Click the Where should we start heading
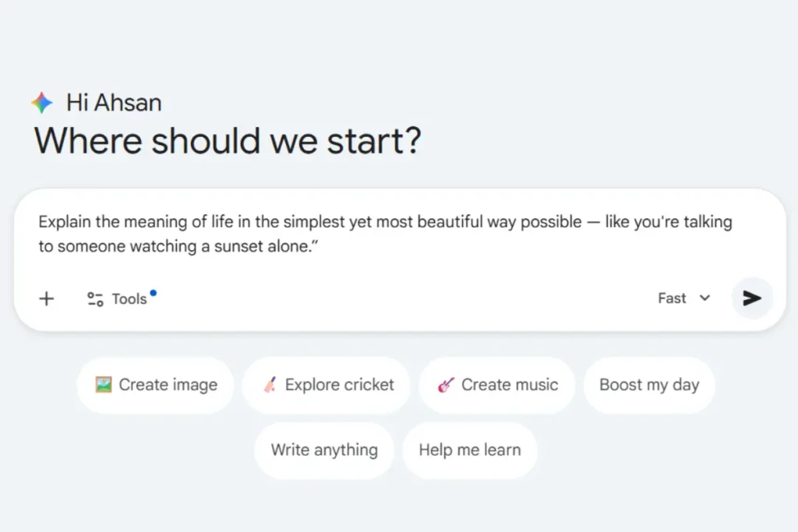This screenshot has width=798, height=532. click(x=228, y=142)
